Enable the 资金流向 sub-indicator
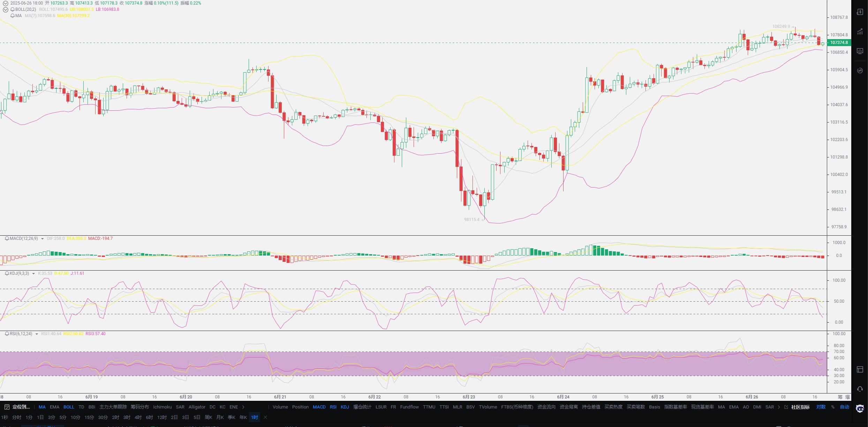Screen dimensions: 868x427 (546, 407)
